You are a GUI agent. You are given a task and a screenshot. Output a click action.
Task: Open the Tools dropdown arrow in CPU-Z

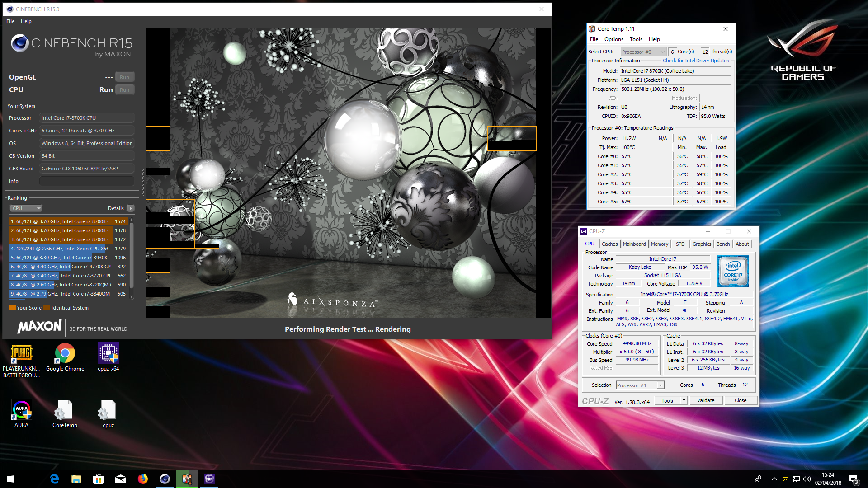tap(684, 400)
